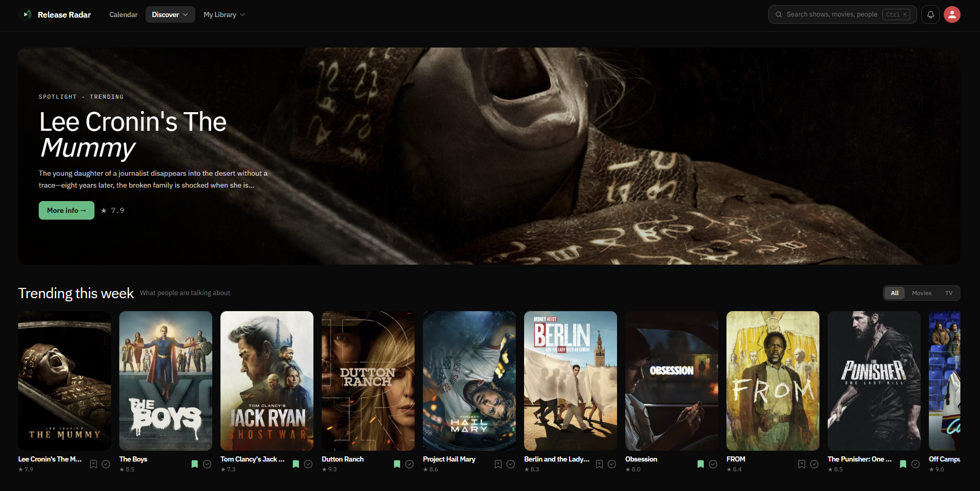
Task: Mark Tom Clancy's Jack Ryan as watched
Action: [x=308, y=464]
